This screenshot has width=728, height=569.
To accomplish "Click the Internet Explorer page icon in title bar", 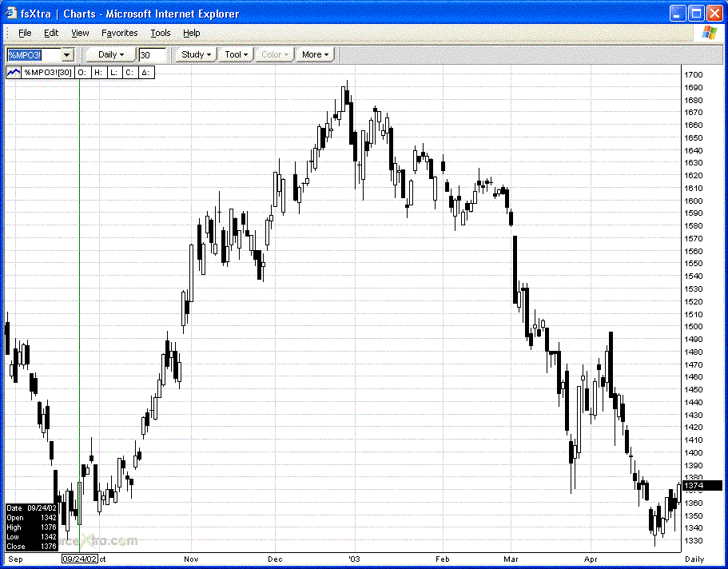I will (x=10, y=14).
